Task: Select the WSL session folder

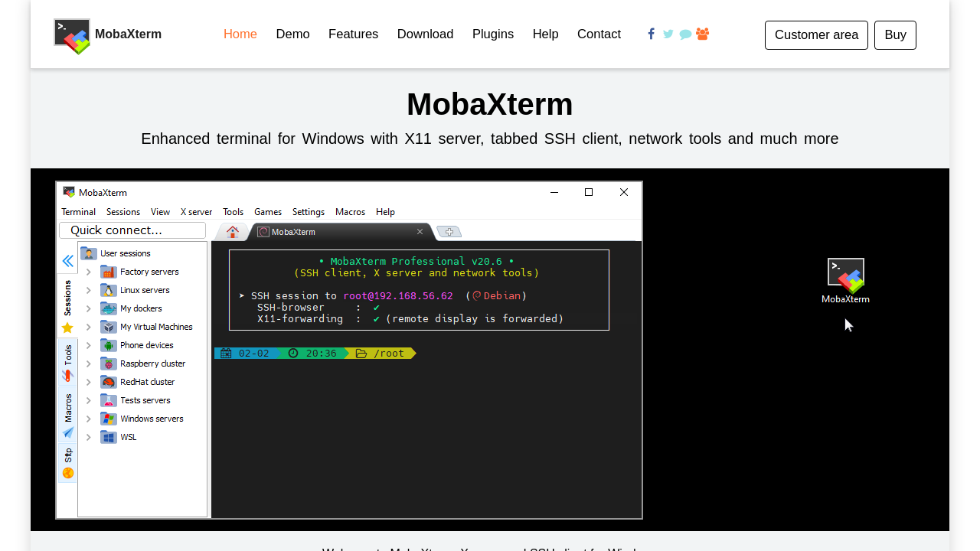Action: click(128, 438)
